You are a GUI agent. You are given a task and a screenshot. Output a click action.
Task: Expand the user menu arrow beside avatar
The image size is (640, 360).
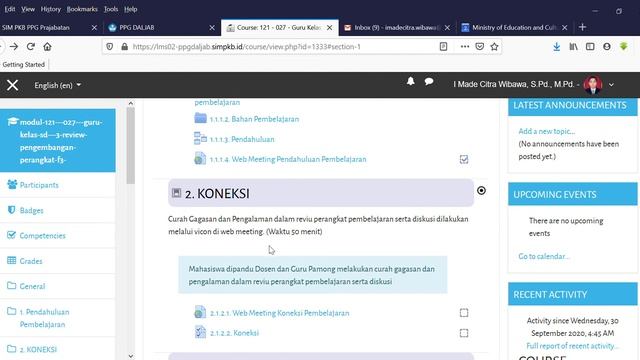click(x=611, y=85)
